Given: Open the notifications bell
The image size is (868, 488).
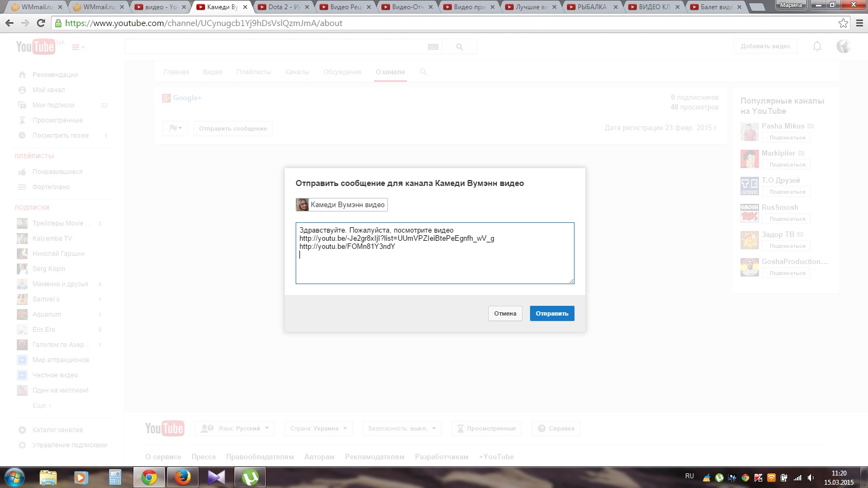Looking at the screenshot, I should click(817, 47).
